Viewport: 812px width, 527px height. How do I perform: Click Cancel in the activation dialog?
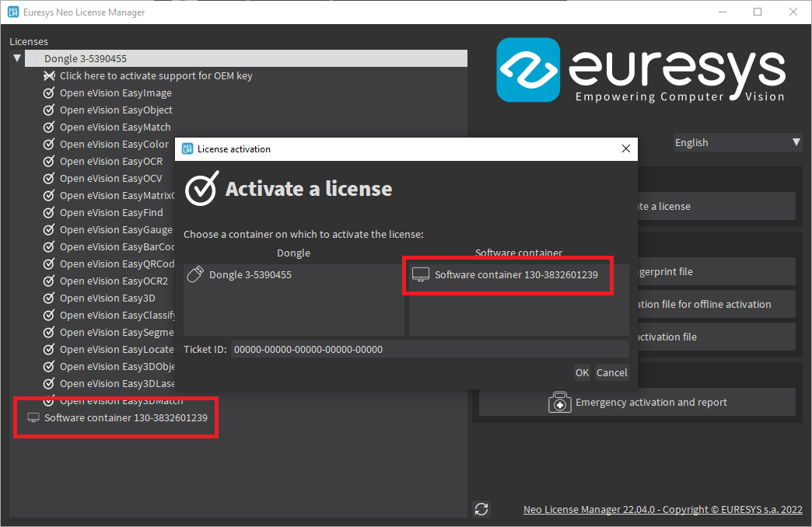612,372
